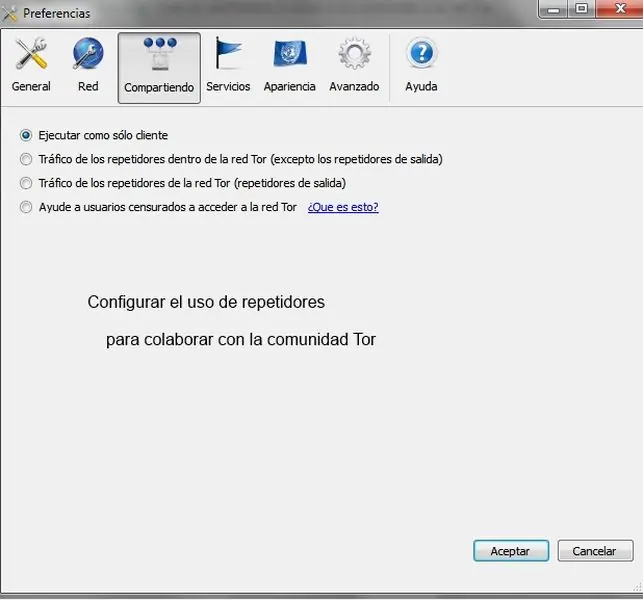
Task: Select the Compartiendo relay sharing icon
Action: [159, 68]
